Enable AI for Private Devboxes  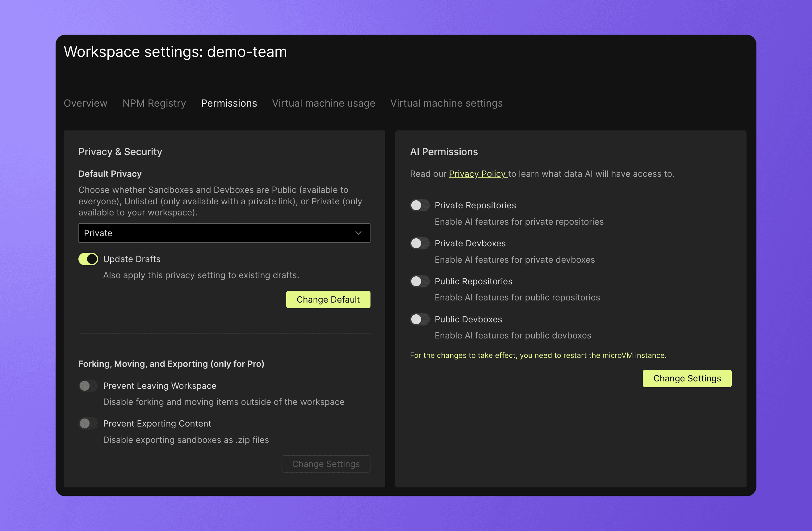coord(419,244)
